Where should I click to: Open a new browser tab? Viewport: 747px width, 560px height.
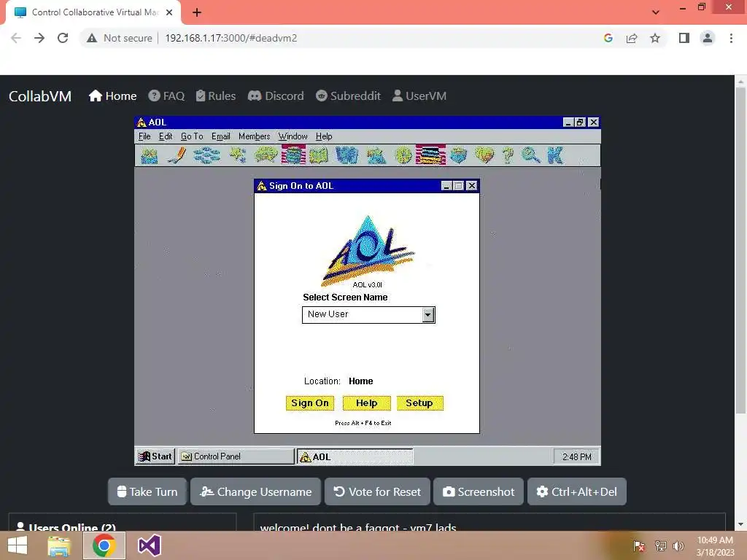click(197, 12)
